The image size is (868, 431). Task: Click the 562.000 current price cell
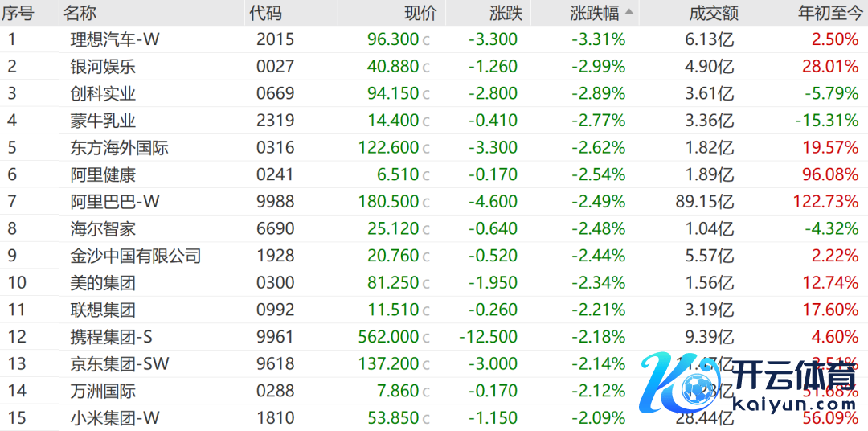pos(388,337)
